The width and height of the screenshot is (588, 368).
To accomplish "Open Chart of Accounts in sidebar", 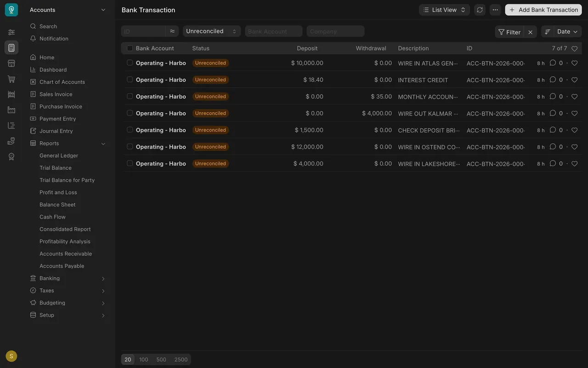I will click(62, 82).
